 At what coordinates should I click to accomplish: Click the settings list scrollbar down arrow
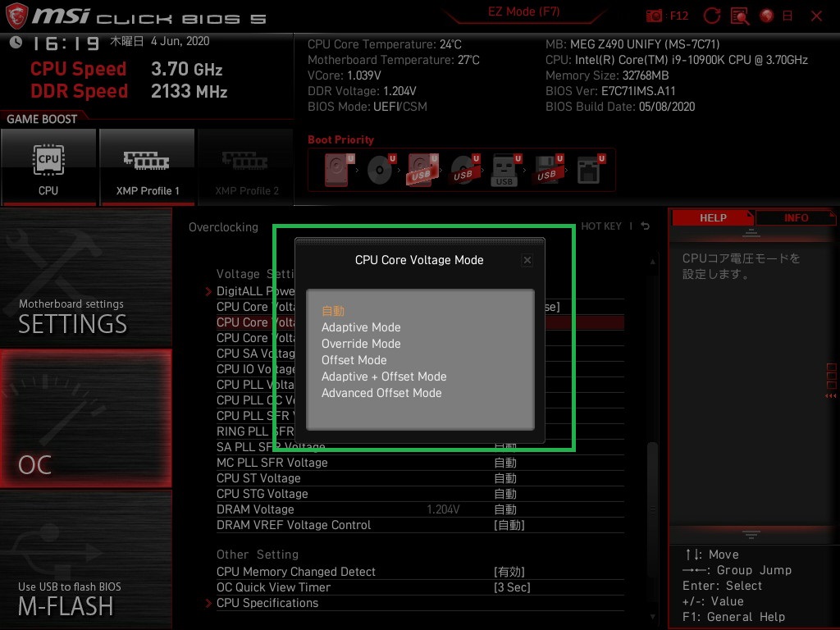[652, 617]
